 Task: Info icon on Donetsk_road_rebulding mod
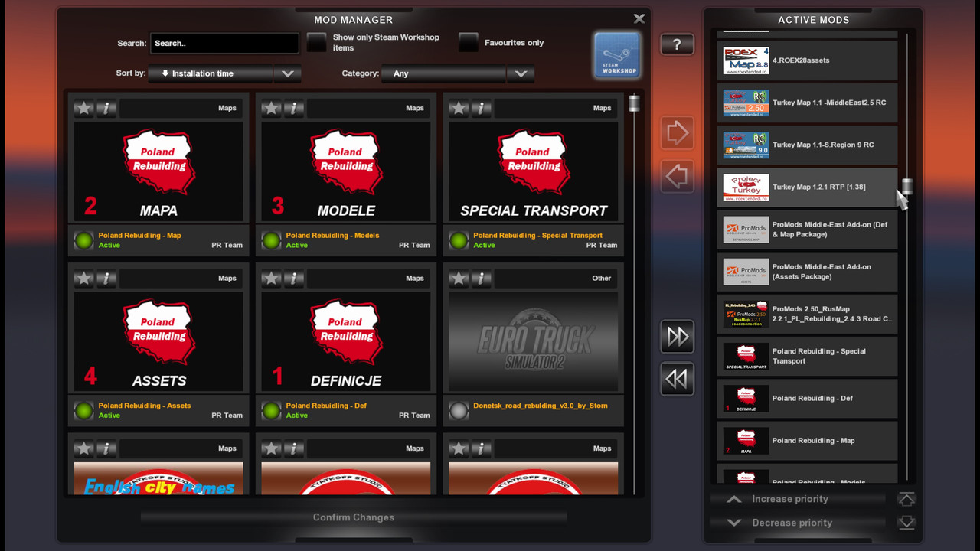point(482,279)
